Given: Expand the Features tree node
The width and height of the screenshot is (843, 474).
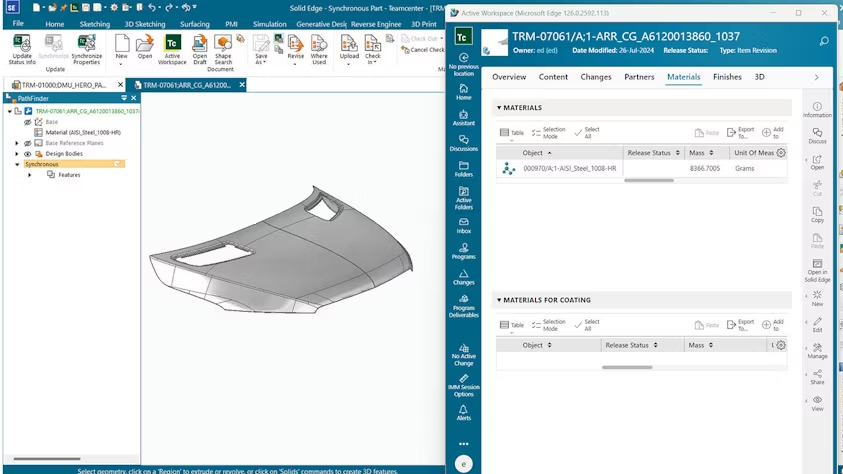Looking at the screenshot, I should (29, 175).
